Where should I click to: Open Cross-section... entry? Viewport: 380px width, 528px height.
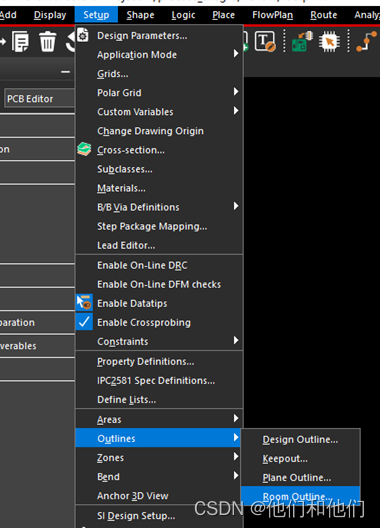click(x=159, y=150)
